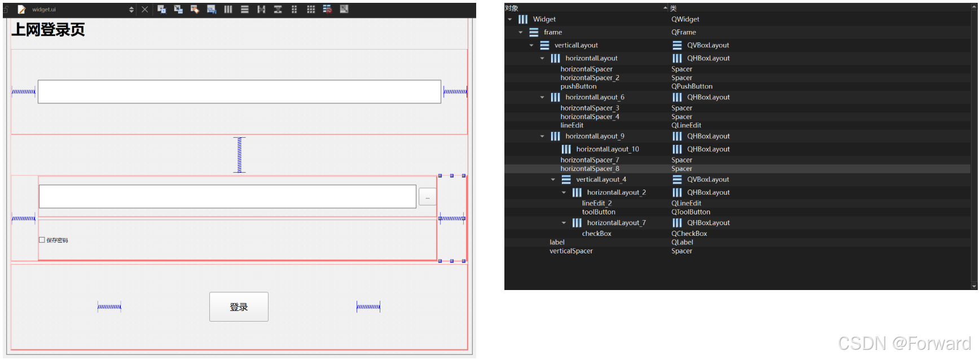Click the object tree scrollbar down arrow
Screen dimensions: 980x360
pyautogui.click(x=974, y=287)
